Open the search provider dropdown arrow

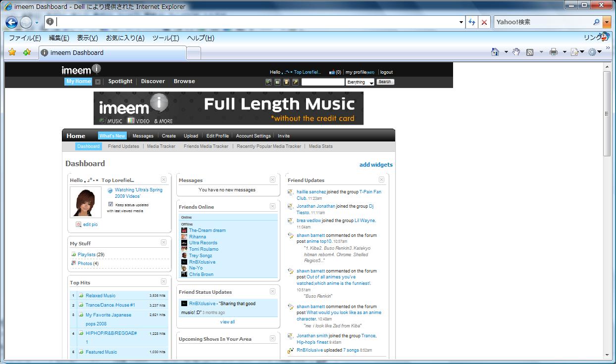[607, 22]
